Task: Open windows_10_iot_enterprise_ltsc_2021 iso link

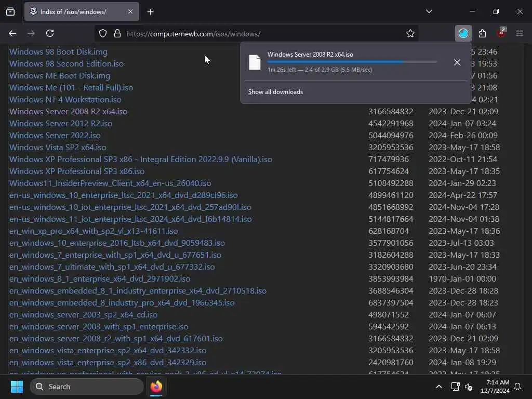Action: 130,207
